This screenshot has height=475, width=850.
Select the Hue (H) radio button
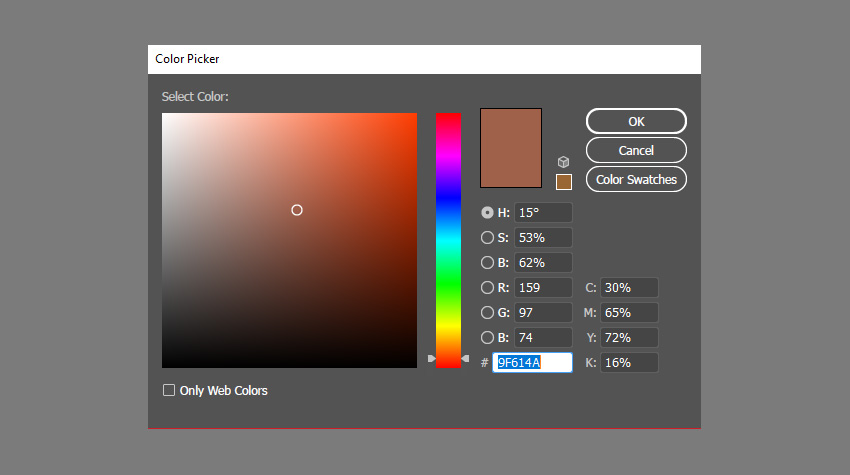click(487, 213)
